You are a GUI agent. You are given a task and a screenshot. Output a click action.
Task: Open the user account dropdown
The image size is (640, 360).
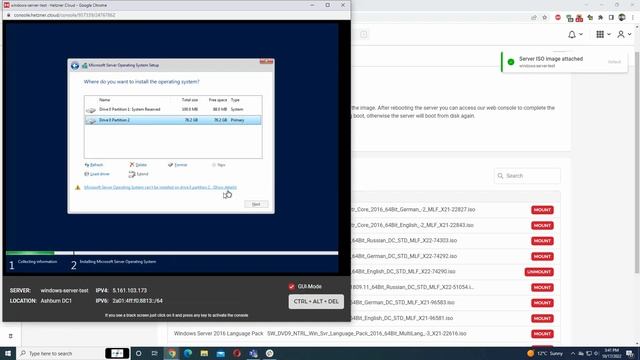pyautogui.click(x=624, y=35)
